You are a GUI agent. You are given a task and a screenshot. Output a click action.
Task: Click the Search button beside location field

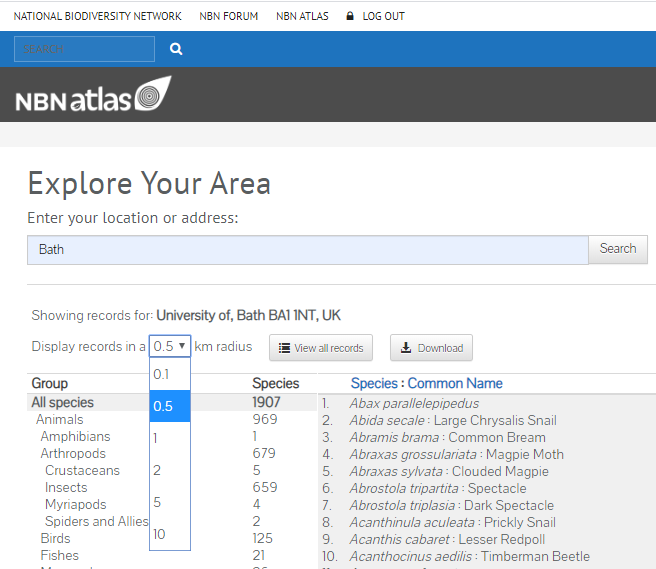[x=618, y=249]
